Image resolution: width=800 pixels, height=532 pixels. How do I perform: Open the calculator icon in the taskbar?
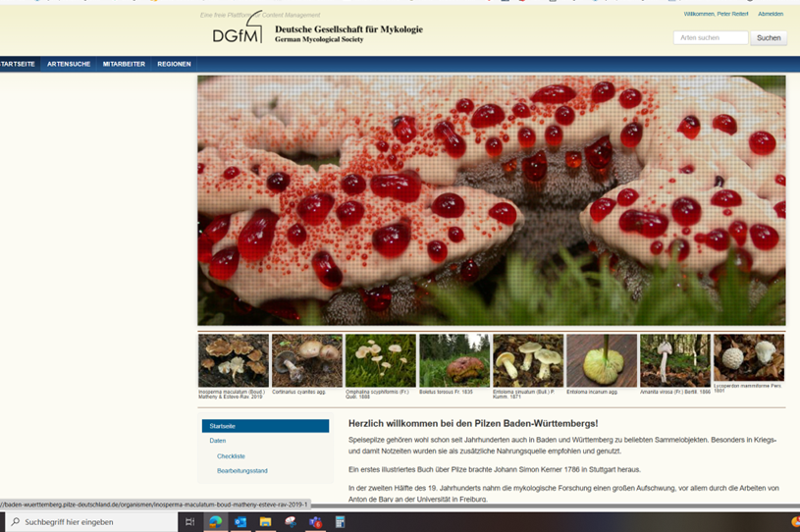coord(340,522)
